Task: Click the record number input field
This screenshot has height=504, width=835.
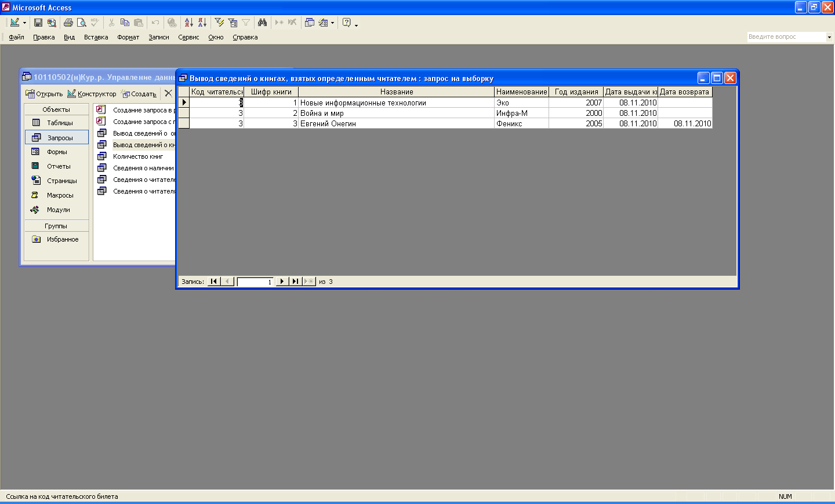Action: 255,282
